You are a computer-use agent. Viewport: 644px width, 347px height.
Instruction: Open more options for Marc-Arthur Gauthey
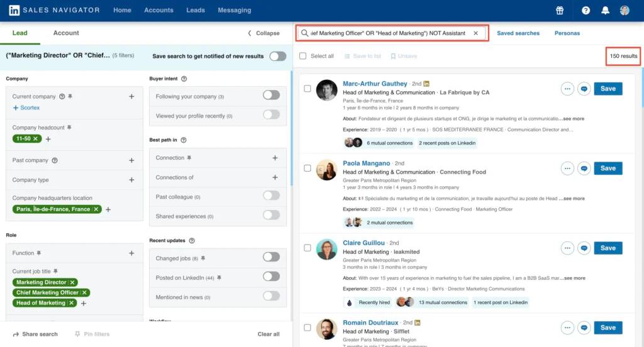567,89
